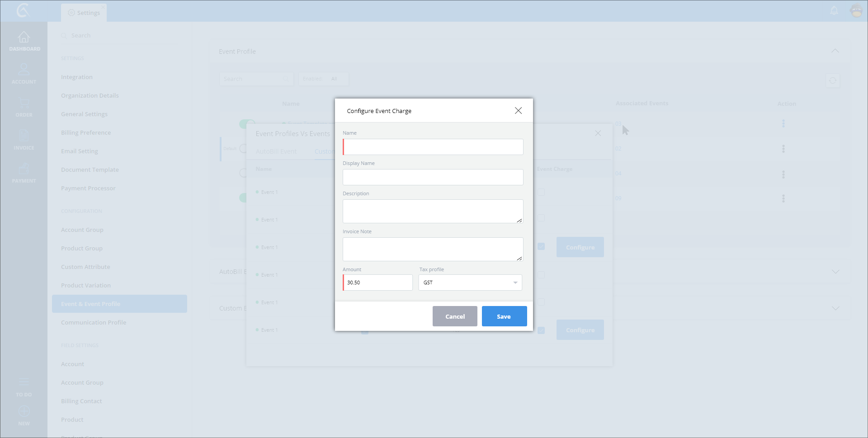Click the New plus icon
Image resolution: width=868 pixels, height=438 pixels.
click(24, 412)
